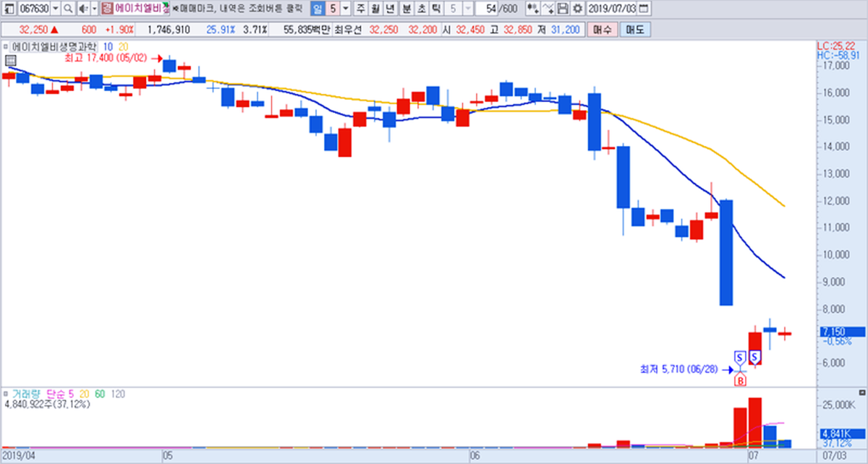
Task: Click the 매수 buy button
Action: (601, 30)
